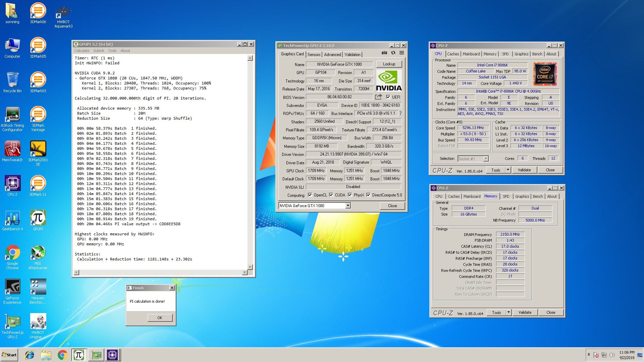Open About menu in GPUPI
The width and height of the screenshot is (644, 362).
[x=125, y=51]
